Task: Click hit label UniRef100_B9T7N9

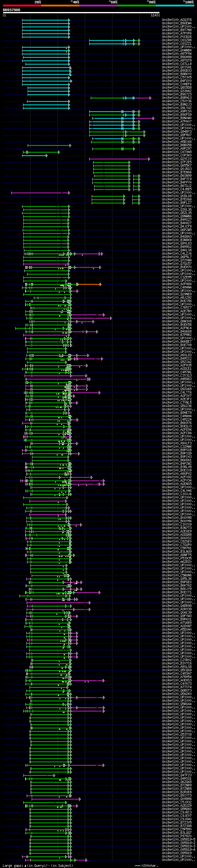Action: pyautogui.click(x=177, y=30)
